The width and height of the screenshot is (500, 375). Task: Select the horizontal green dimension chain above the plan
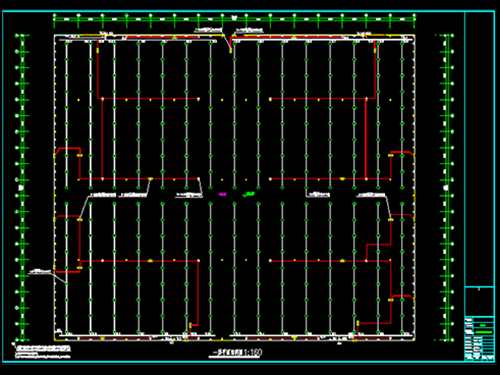click(234, 19)
